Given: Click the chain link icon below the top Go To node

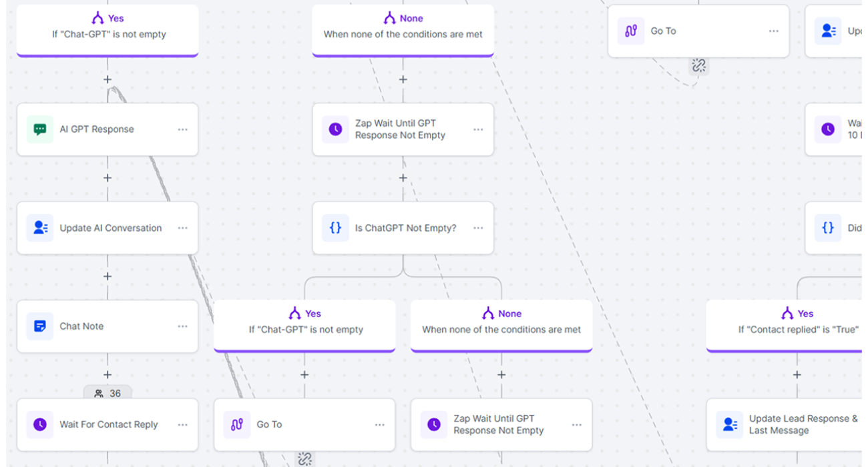Looking at the screenshot, I should pos(698,65).
